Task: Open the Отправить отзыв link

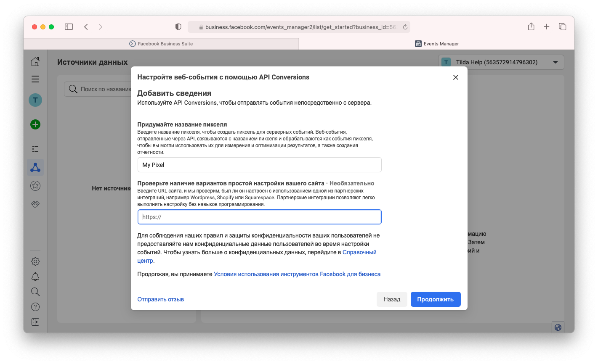Action: 161,299
